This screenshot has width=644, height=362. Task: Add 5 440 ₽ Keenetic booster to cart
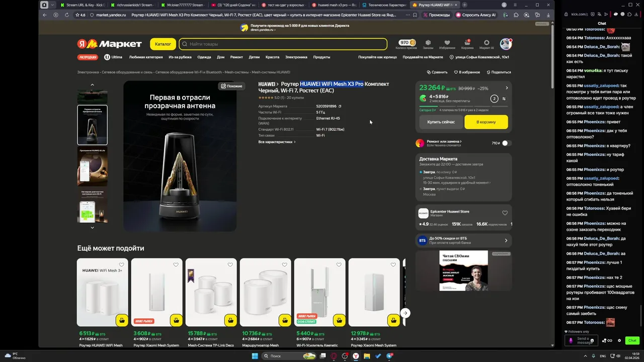339,320
